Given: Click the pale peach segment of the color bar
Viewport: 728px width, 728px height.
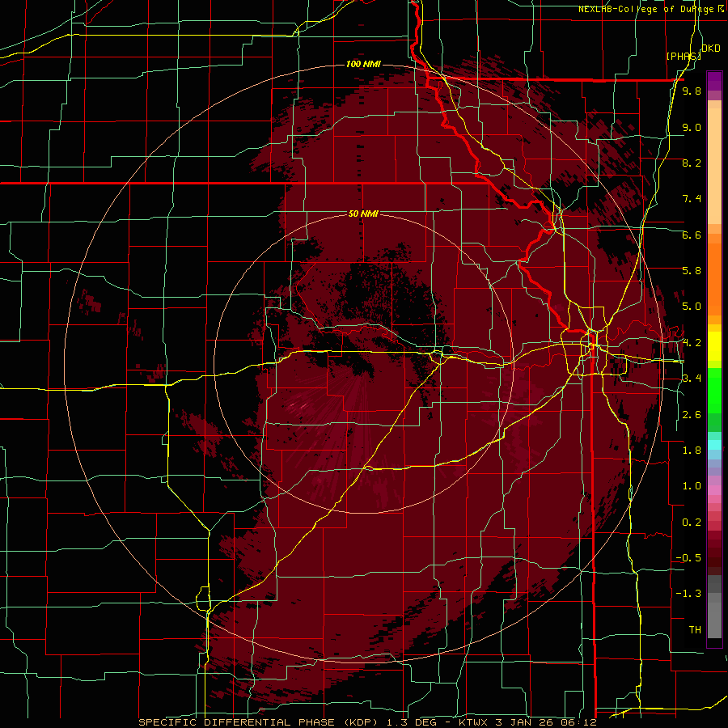Looking at the screenshot, I should pos(714,167).
